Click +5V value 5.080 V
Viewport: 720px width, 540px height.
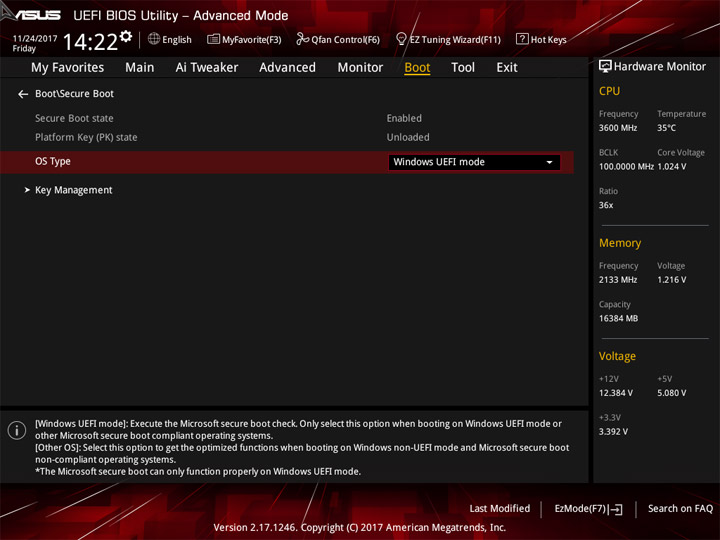[672, 393]
